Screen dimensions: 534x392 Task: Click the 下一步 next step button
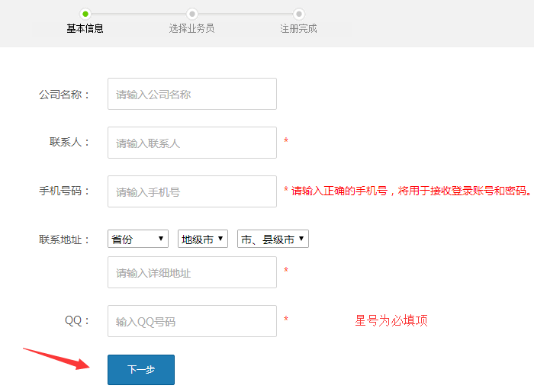click(141, 370)
